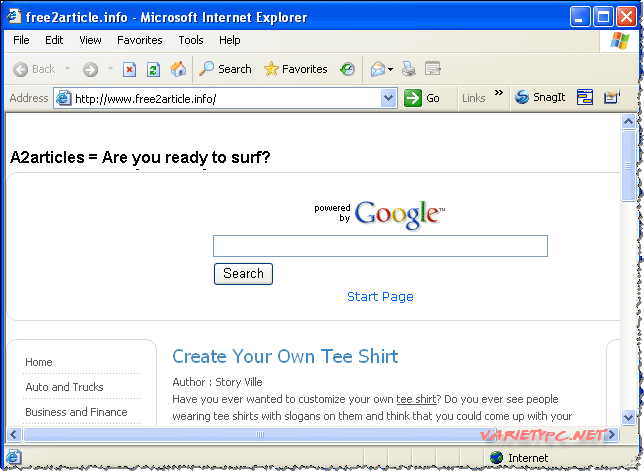Click the address bar URL field
Screen dimensions: 644x471
tap(226, 99)
